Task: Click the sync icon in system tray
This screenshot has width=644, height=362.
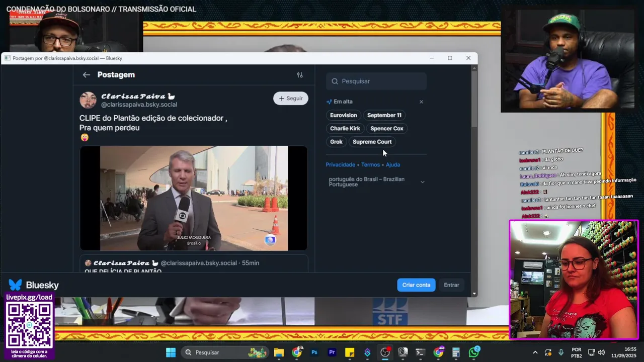Action: click(548, 352)
